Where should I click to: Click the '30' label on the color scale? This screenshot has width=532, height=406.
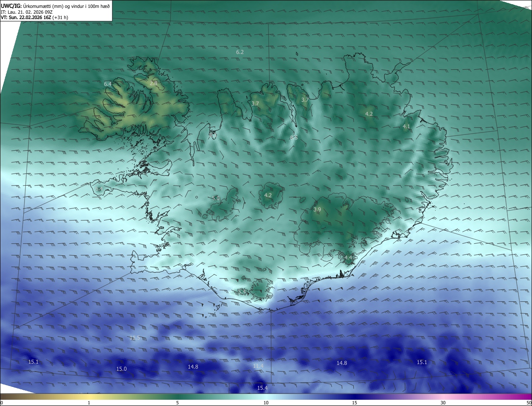(x=443, y=403)
